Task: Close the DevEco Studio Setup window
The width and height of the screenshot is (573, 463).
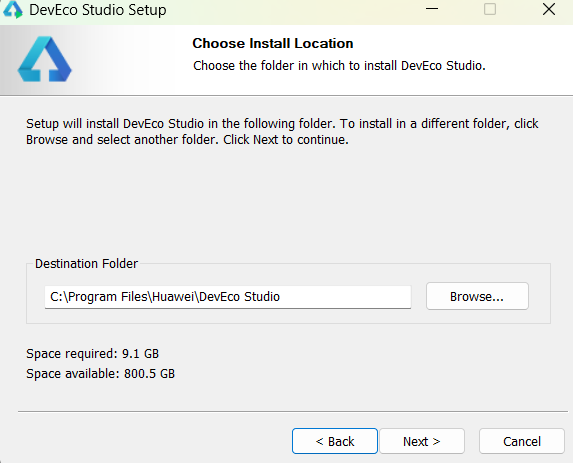Action: pyautogui.click(x=549, y=9)
